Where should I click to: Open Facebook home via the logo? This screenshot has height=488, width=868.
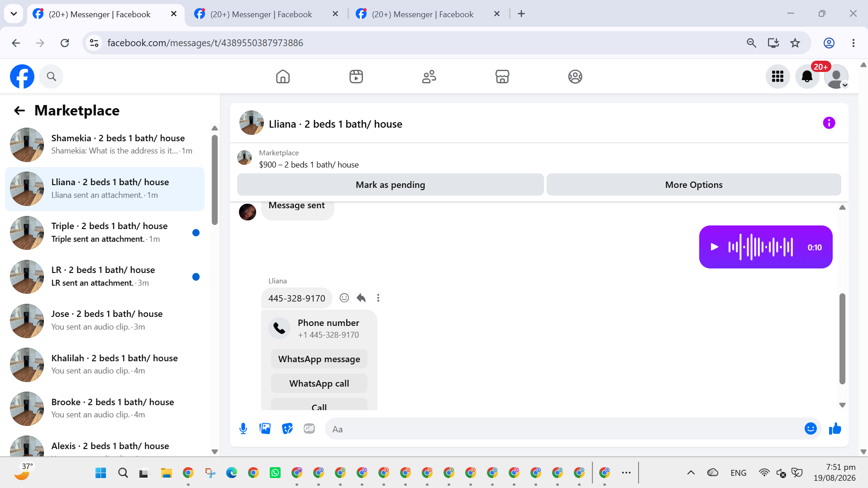pos(22,77)
